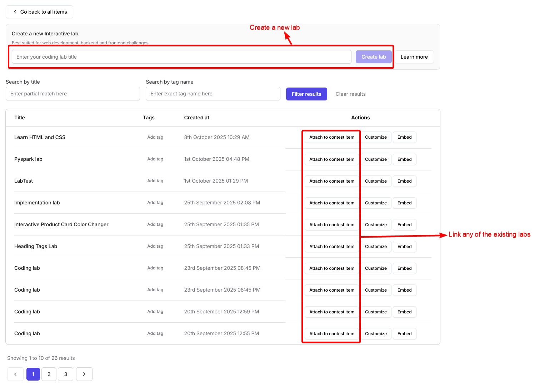Attach Heading Tags Lab to contest item
This screenshot has height=392, width=544.
332,247
